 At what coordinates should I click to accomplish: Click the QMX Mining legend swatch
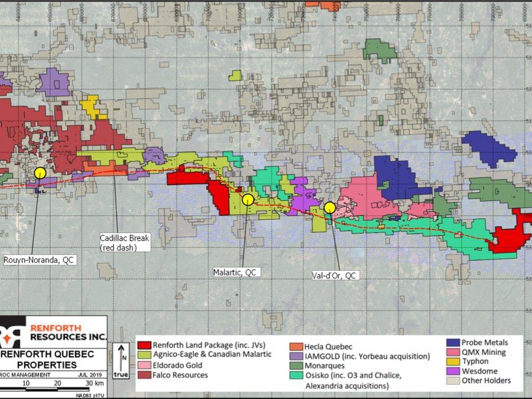tap(453, 352)
